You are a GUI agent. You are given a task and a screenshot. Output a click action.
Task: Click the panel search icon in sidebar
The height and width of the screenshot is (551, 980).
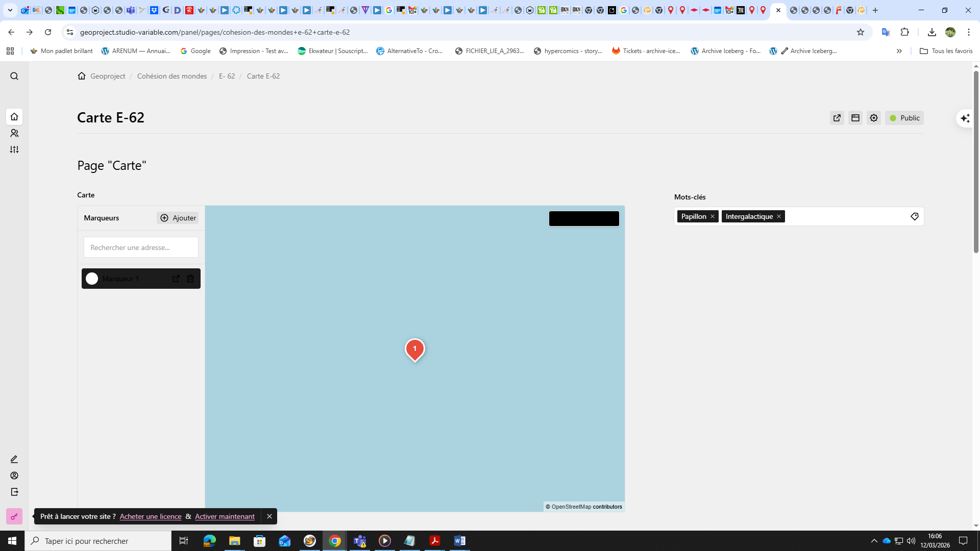pos(14,76)
